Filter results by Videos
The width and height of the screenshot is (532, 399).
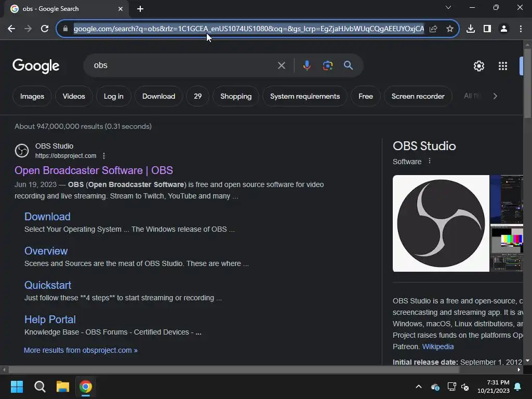tap(74, 96)
